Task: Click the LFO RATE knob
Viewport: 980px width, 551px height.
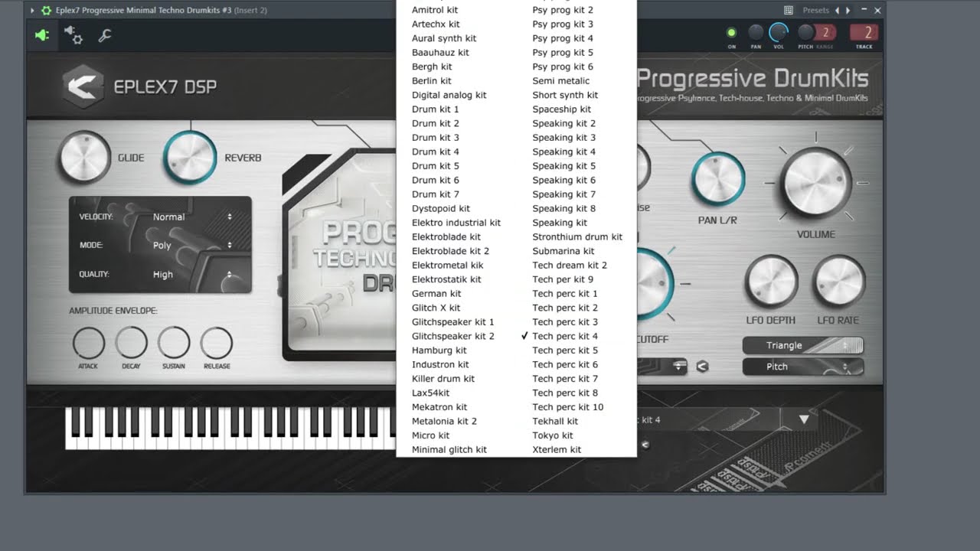Action: click(838, 282)
